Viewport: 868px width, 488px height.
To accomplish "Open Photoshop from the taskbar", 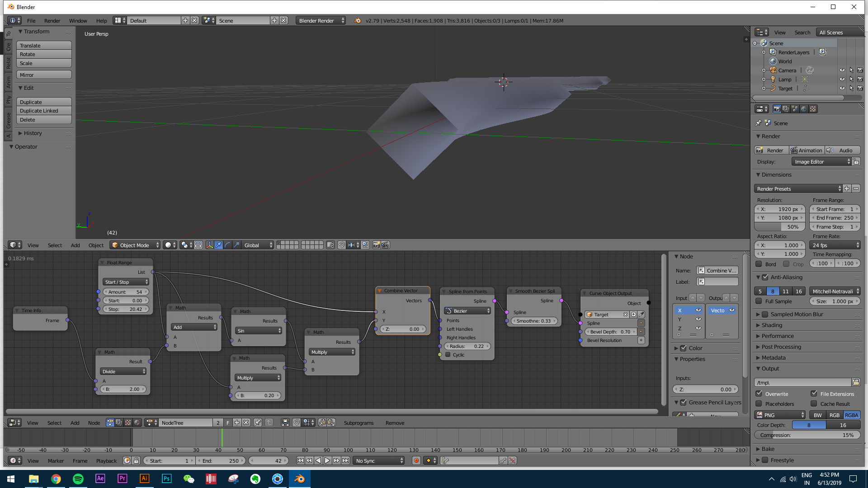I will tap(167, 479).
